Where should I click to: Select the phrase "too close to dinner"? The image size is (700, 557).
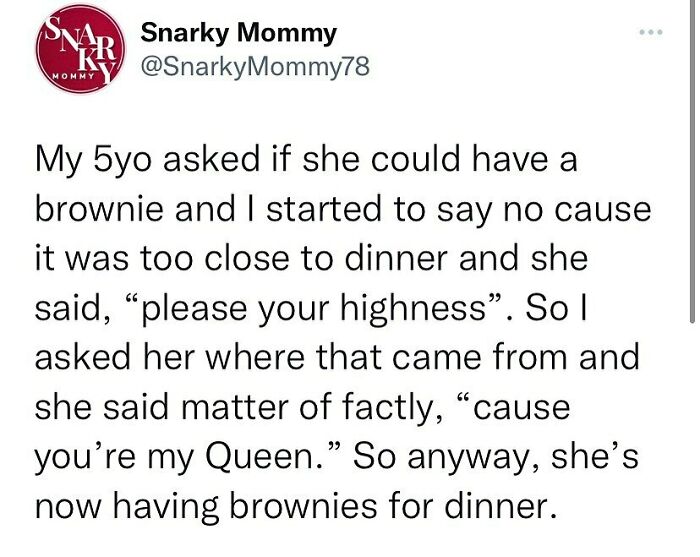(x=294, y=258)
